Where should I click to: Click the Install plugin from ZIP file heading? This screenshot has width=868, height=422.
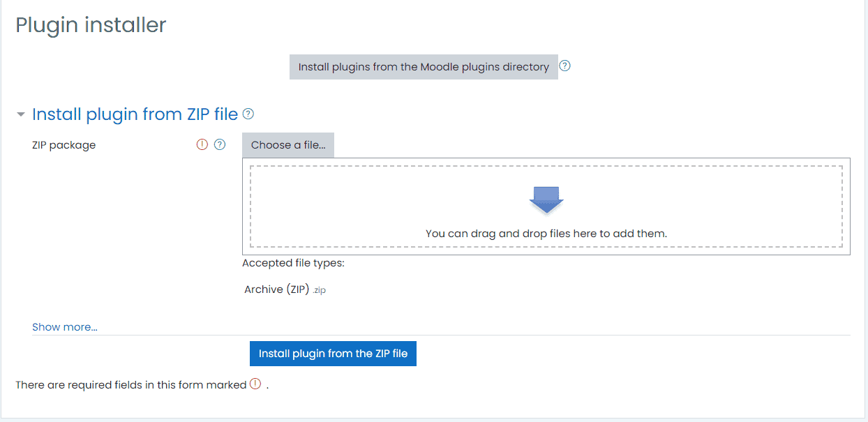[x=135, y=114]
